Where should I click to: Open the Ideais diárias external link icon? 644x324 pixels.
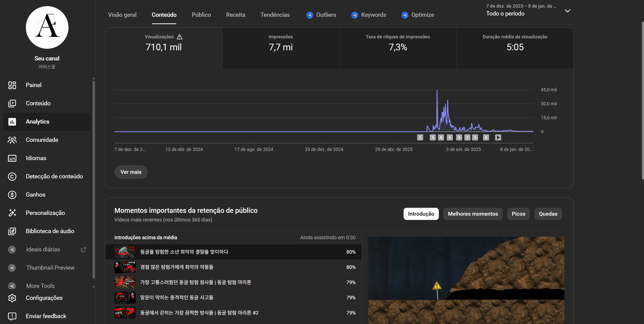(83, 250)
